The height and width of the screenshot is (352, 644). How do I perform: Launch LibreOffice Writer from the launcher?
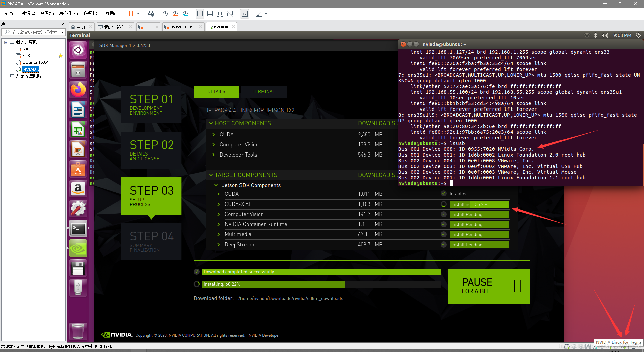point(78,109)
